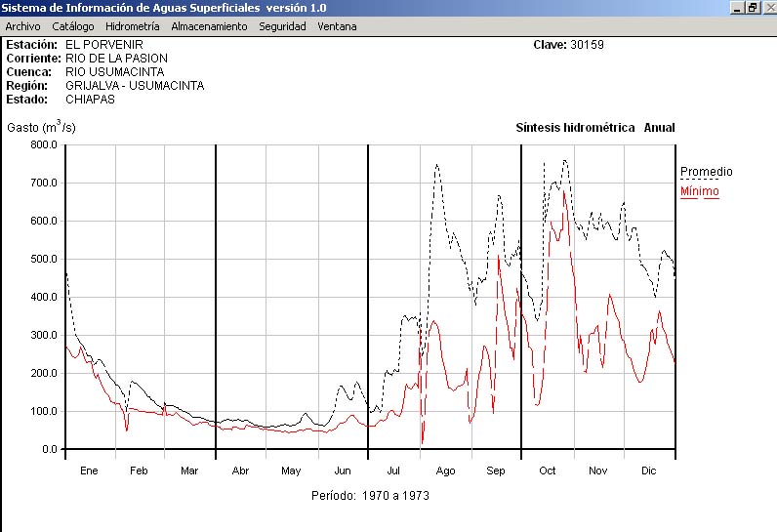Open the Almacenamiento menu
The height and width of the screenshot is (532, 777).
click(209, 26)
